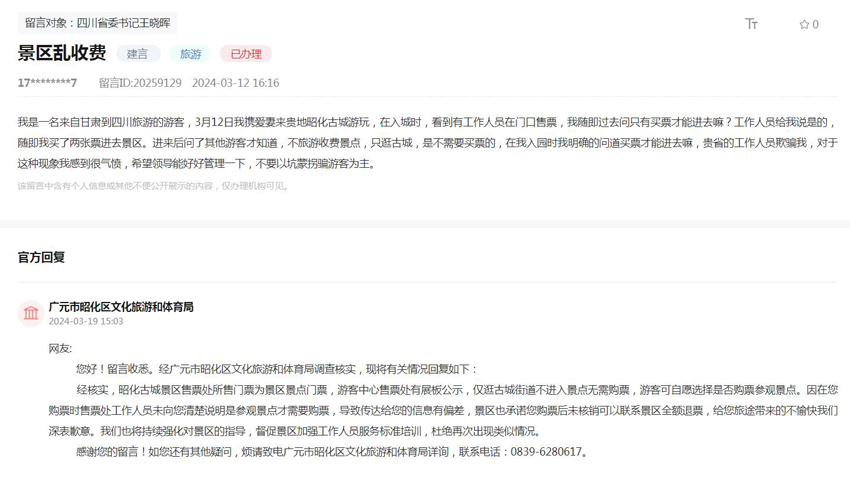This screenshot has height=478, width=850.
Task: Click the gray privacy notice below message
Action: 154,186
